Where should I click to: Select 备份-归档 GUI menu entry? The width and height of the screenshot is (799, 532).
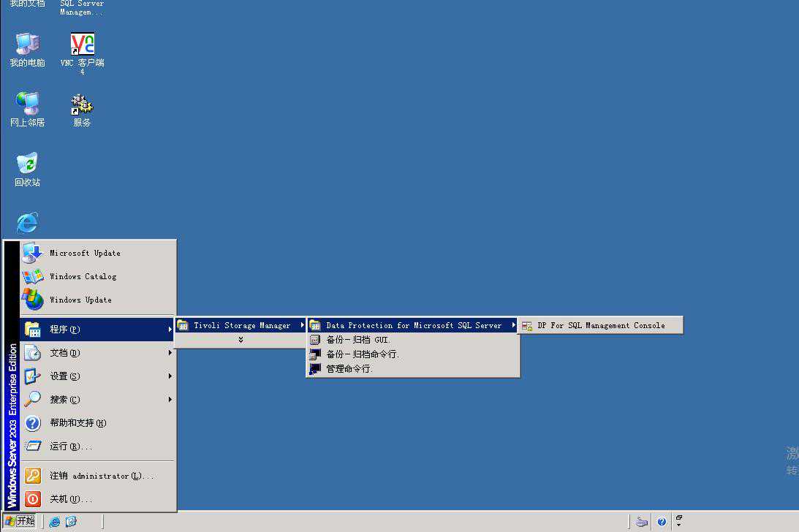(358, 340)
